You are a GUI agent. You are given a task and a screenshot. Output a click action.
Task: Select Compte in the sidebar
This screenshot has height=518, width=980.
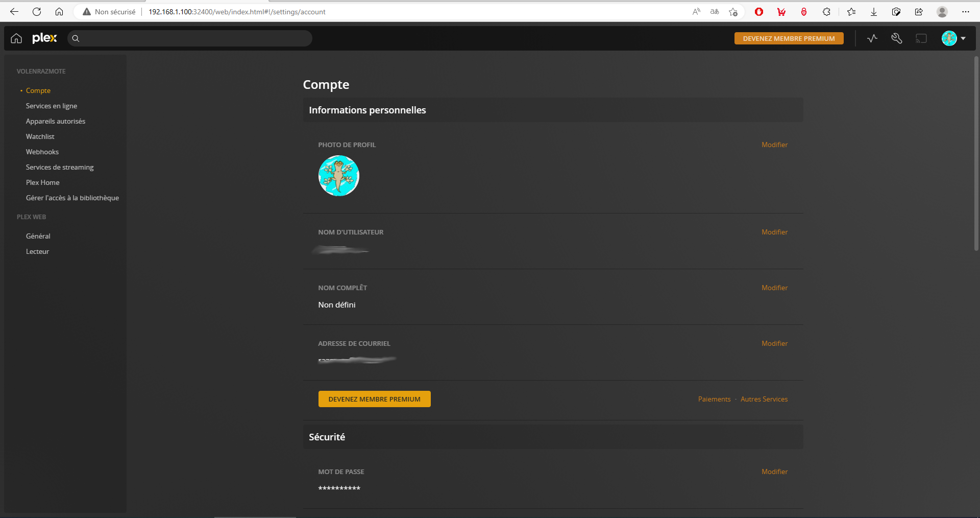38,90
